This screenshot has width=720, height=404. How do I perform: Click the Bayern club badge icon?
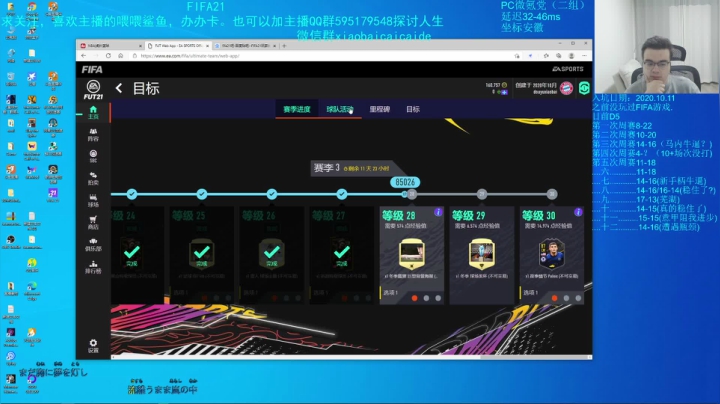[x=567, y=88]
